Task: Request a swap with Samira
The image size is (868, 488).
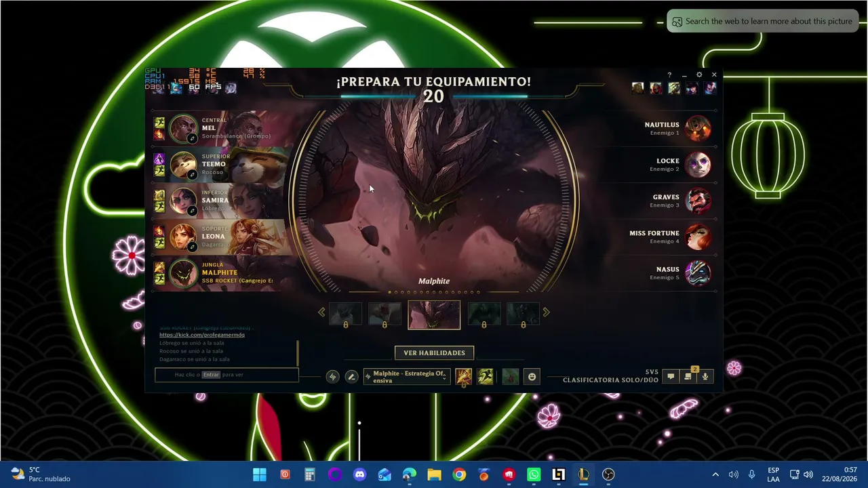Action: point(192,211)
